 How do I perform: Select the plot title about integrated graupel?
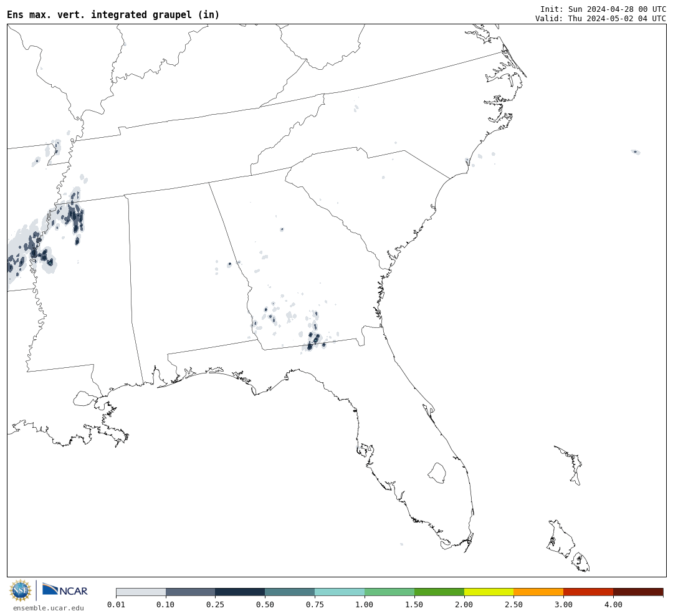113,14
